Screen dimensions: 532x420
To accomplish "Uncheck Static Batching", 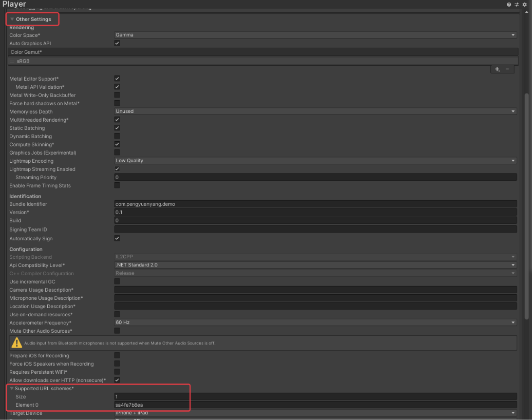I will (x=117, y=127).
